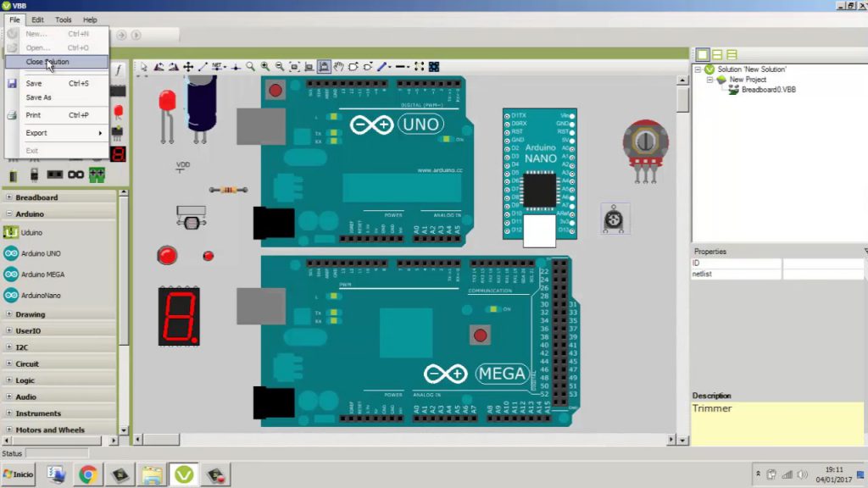Click the Inicio start button

(19, 474)
